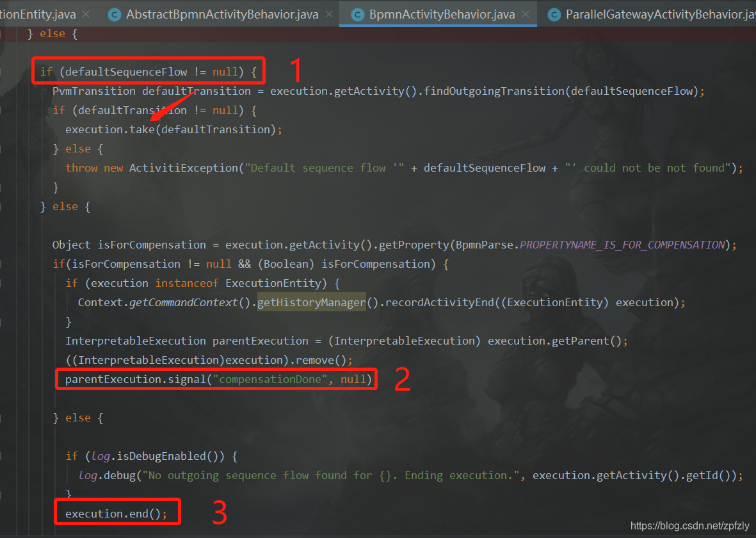
Task: Click the "' could not be not found" string
Action: click(648, 168)
